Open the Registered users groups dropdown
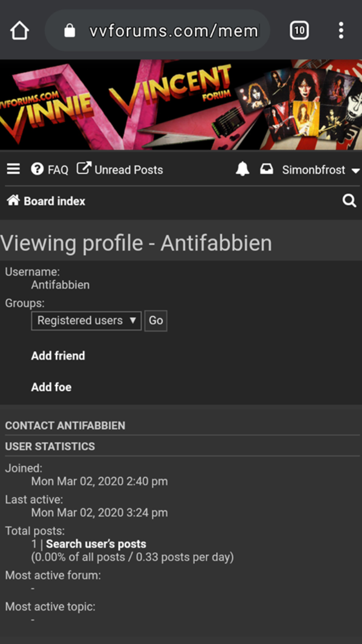Viewport: 362px width, 644px height. pyautogui.click(x=86, y=320)
